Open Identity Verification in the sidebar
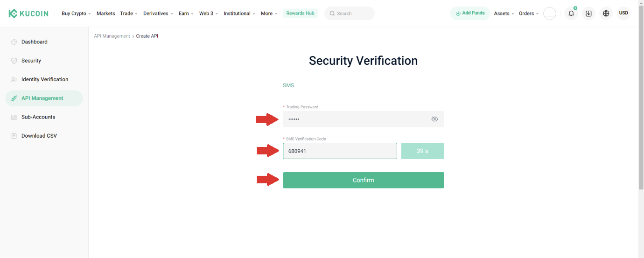Image resolution: width=644 pixels, height=258 pixels. point(45,79)
